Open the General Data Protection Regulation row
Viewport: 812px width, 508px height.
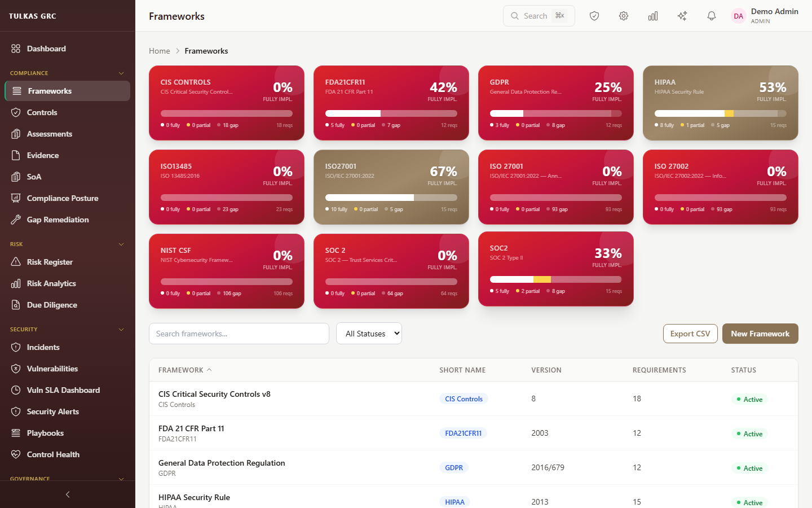click(474, 468)
